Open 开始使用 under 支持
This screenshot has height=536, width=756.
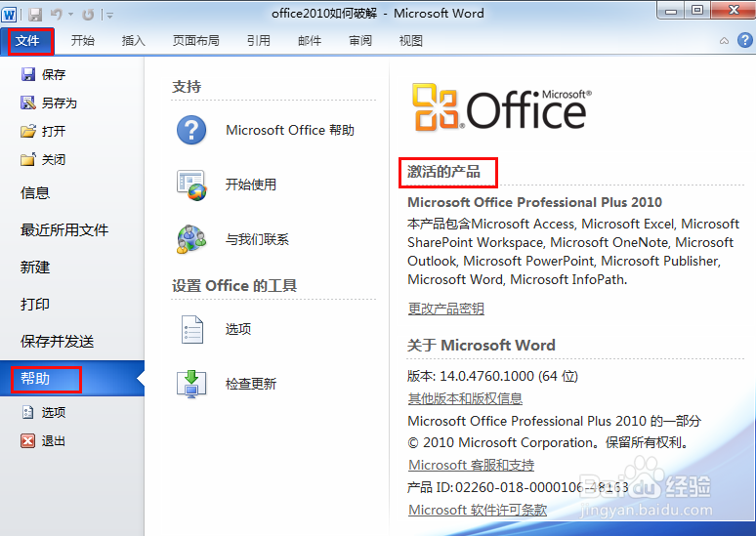tap(251, 185)
